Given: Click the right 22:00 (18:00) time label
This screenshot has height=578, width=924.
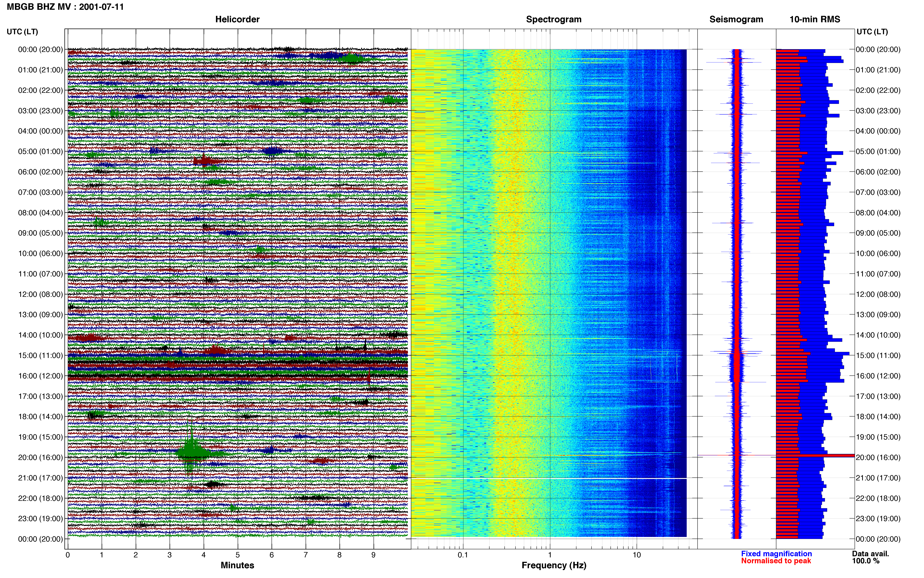Looking at the screenshot, I should click(878, 498).
